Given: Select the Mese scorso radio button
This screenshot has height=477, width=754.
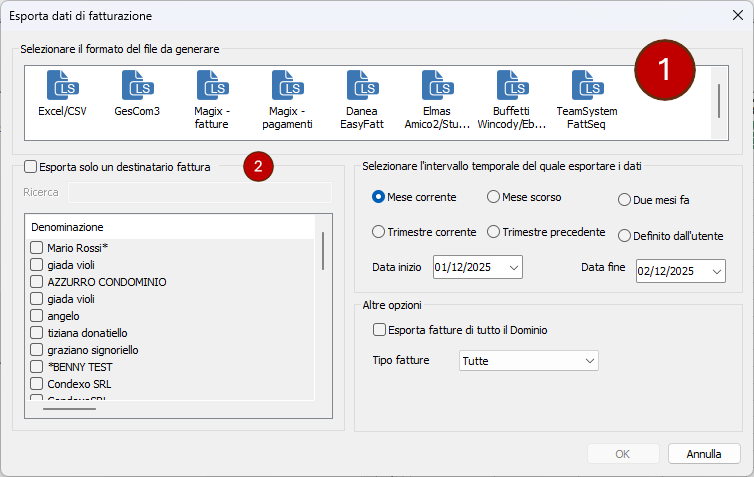Looking at the screenshot, I should pos(493,197).
